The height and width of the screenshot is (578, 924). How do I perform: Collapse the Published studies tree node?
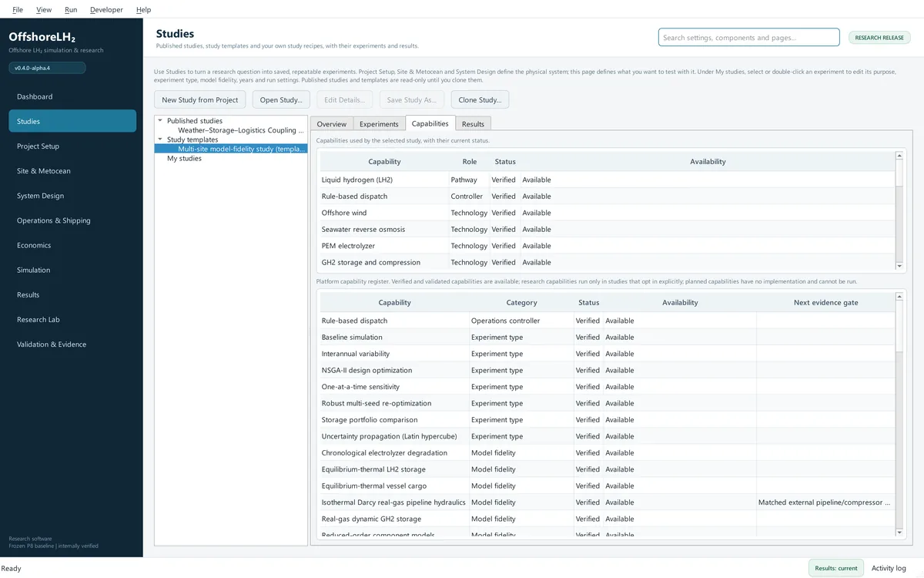(x=160, y=120)
